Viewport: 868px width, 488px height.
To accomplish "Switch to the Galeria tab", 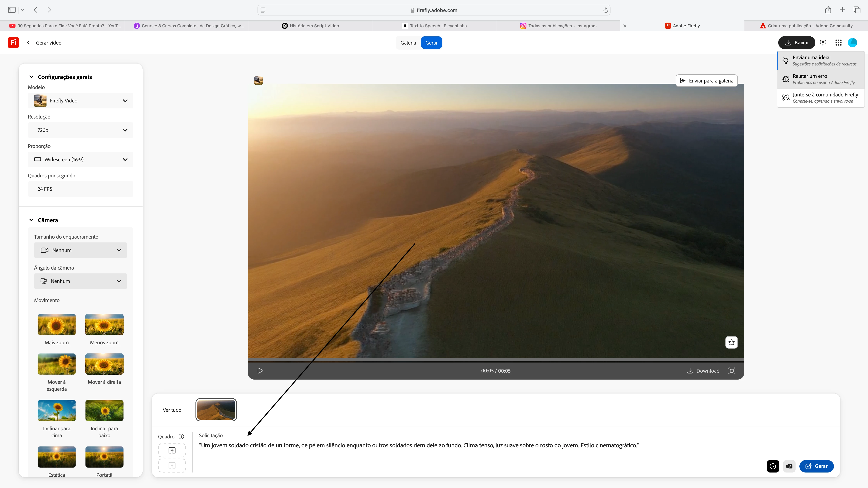I will (408, 43).
